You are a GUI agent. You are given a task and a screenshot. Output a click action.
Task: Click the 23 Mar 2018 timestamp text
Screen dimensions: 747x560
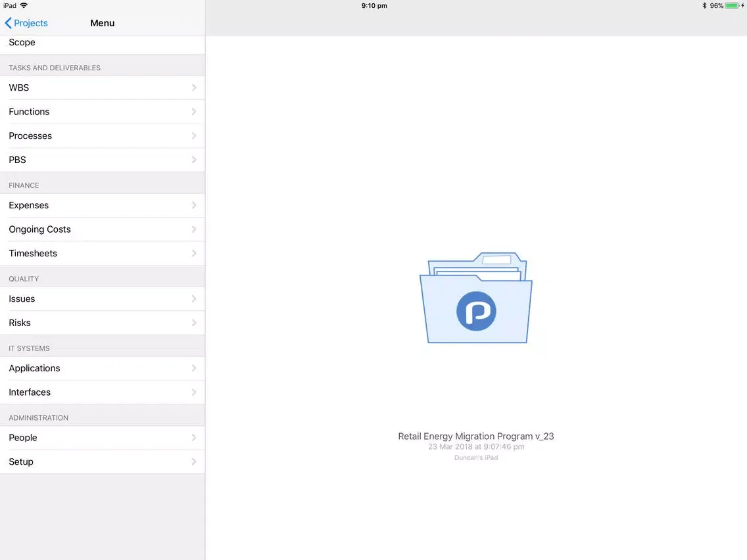click(x=476, y=447)
